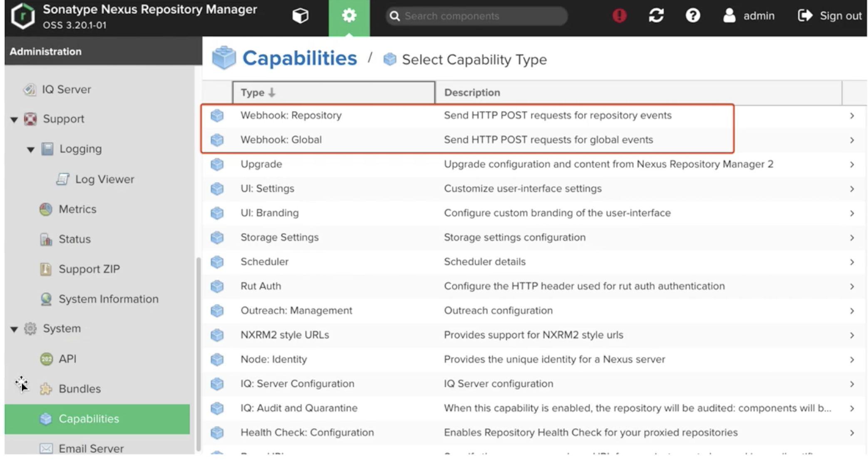
Task: Click the chevron on UI: Settings row
Action: 852,189
